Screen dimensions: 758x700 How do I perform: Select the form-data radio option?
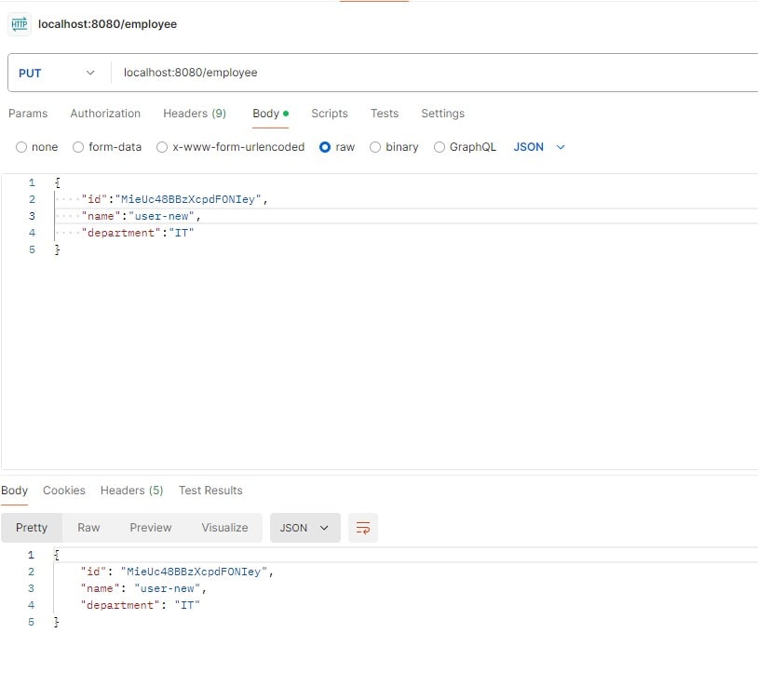(78, 147)
